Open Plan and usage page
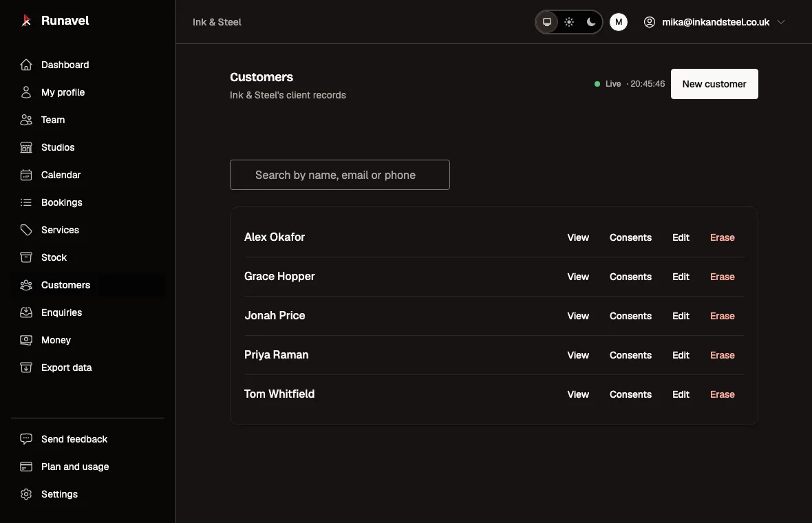 pyautogui.click(x=88, y=467)
